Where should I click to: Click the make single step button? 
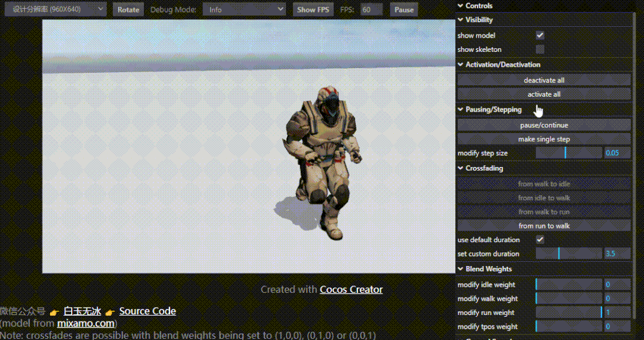pos(544,139)
